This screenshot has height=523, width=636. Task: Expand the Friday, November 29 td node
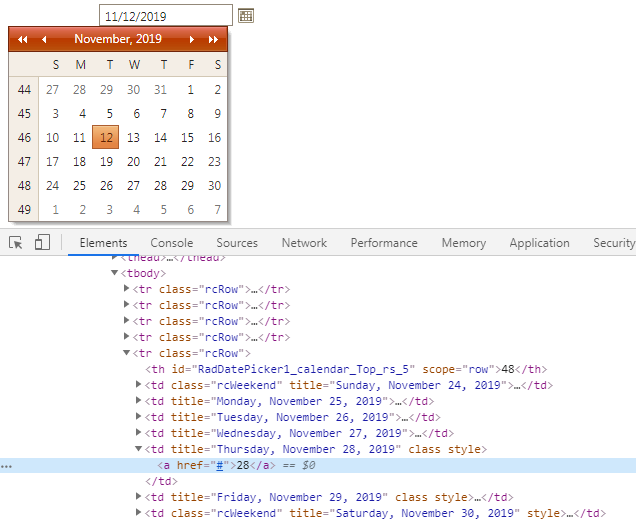(x=138, y=496)
